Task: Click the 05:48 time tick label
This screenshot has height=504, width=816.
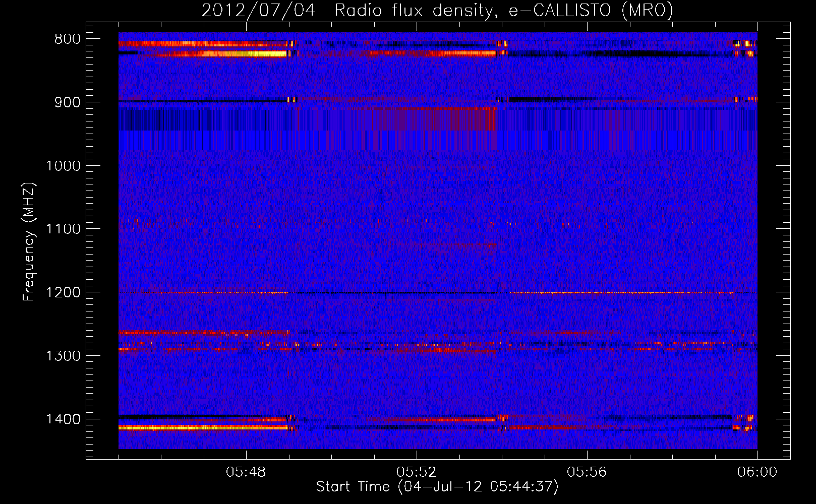Action: click(x=246, y=472)
